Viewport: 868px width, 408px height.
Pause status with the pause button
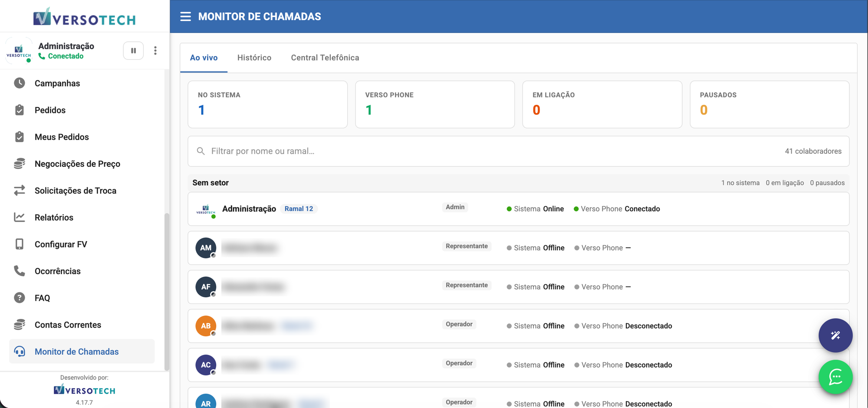click(133, 50)
